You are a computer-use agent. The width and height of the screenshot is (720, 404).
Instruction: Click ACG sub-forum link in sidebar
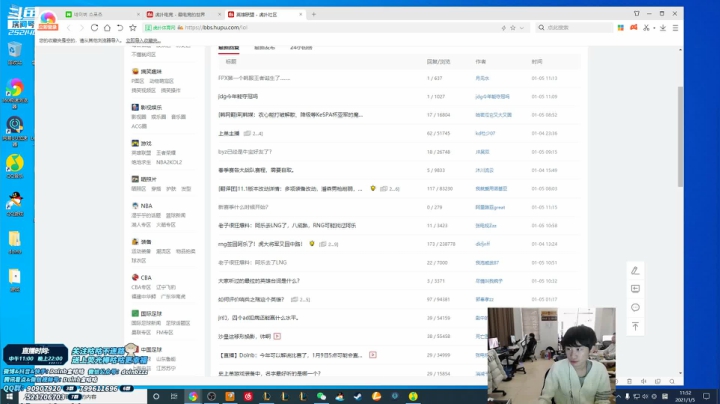pyautogui.click(x=139, y=126)
